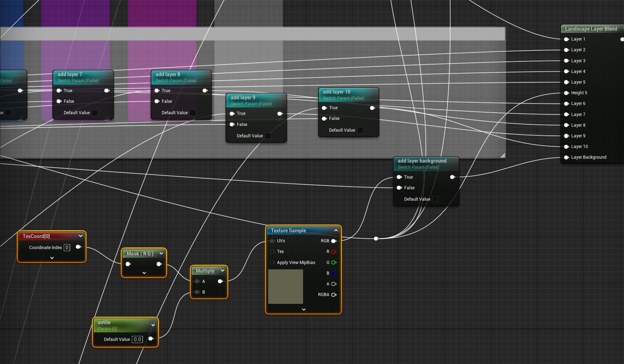Click the Layer 10 input pin
The image size is (624, 364).
pos(566,147)
